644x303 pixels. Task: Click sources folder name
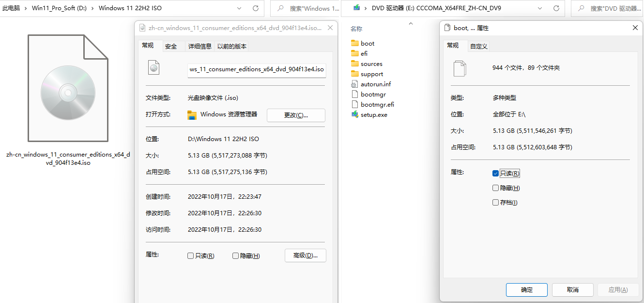pos(371,64)
